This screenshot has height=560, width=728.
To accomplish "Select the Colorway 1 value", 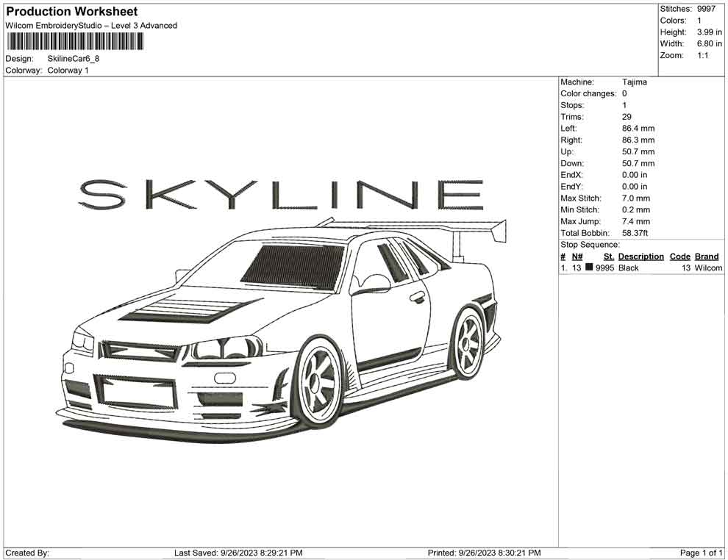I will coord(68,71).
